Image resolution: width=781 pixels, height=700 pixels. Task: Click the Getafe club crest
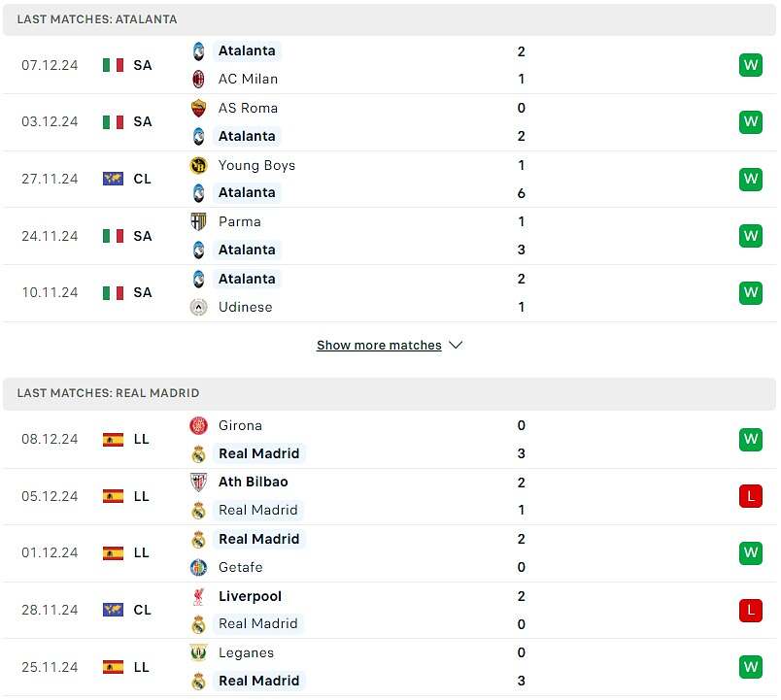pos(198,567)
